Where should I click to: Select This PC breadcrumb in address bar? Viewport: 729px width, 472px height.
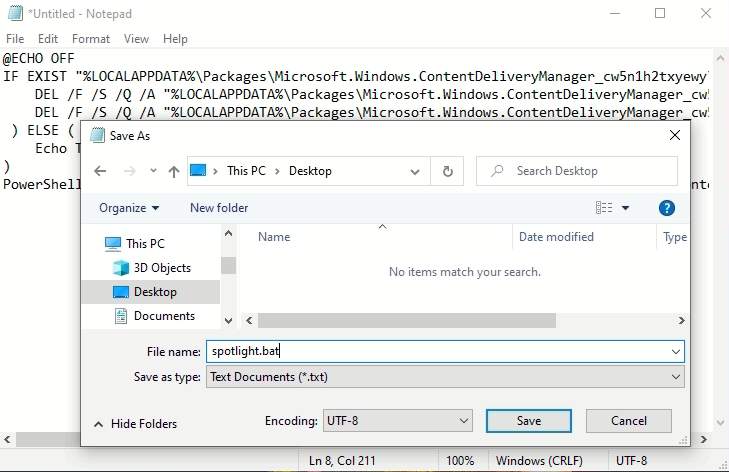point(246,171)
